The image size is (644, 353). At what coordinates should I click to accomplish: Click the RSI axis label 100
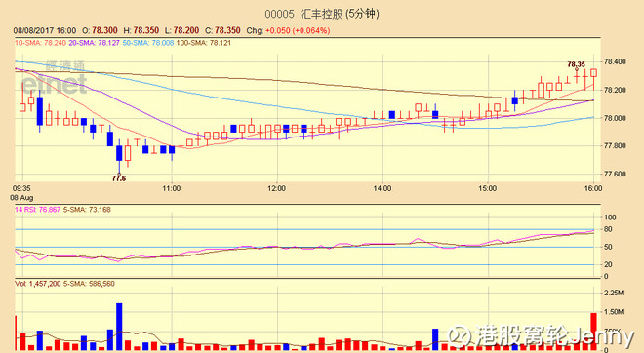610,217
